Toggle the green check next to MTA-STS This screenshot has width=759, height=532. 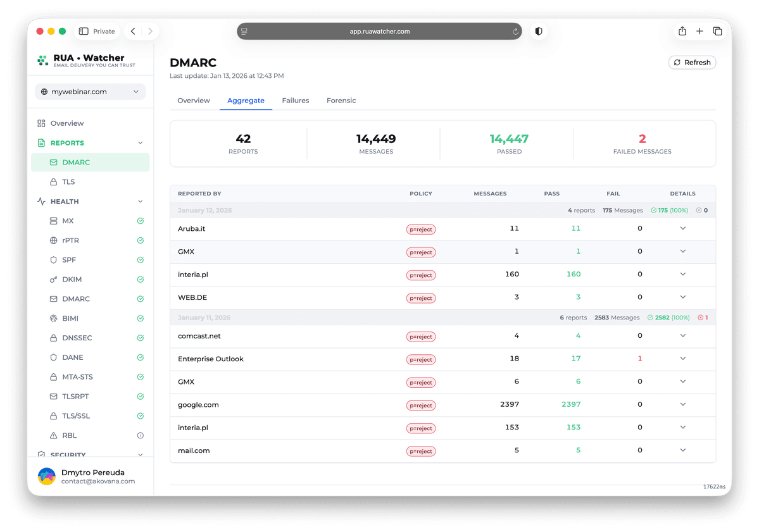140,376
